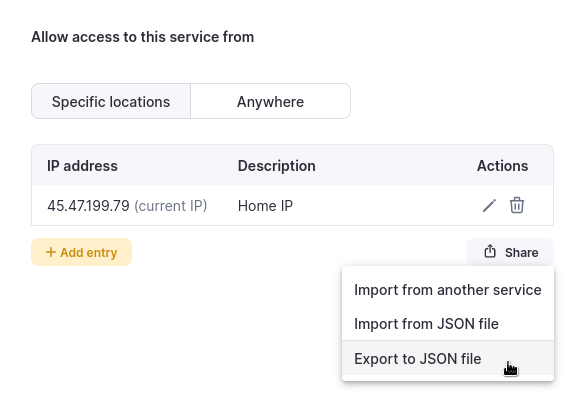Click the Share label text
The height and width of the screenshot is (410, 586).
tap(521, 253)
